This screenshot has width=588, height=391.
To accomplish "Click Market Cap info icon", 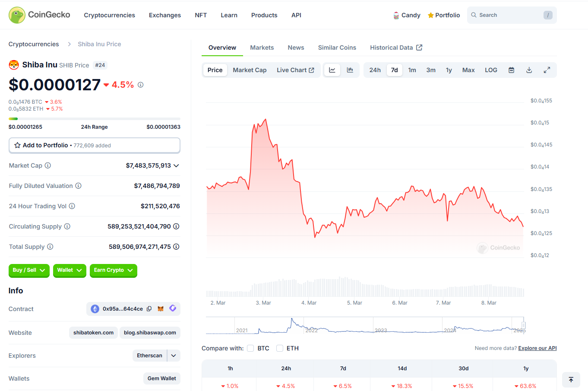I will (48, 165).
